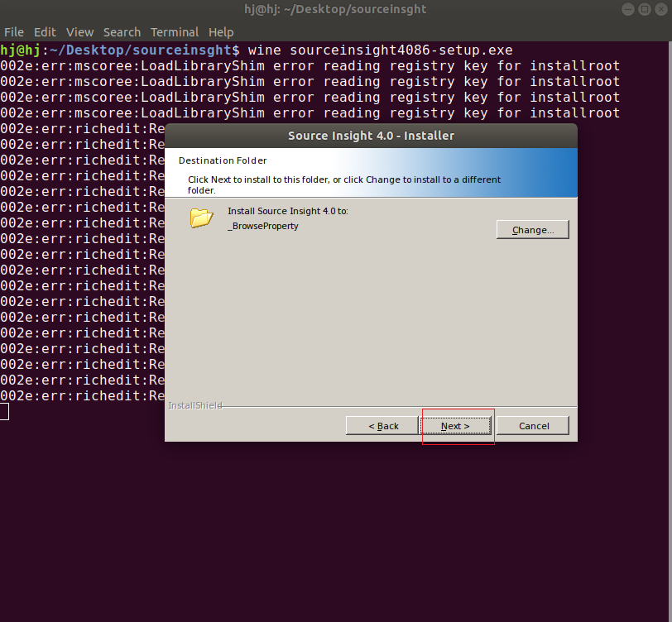This screenshot has height=622, width=672.
Task: Click Change to pick a different folder
Action: 532,229
